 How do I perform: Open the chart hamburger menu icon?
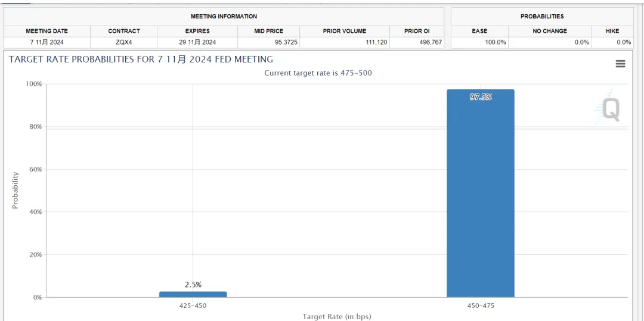(620, 64)
